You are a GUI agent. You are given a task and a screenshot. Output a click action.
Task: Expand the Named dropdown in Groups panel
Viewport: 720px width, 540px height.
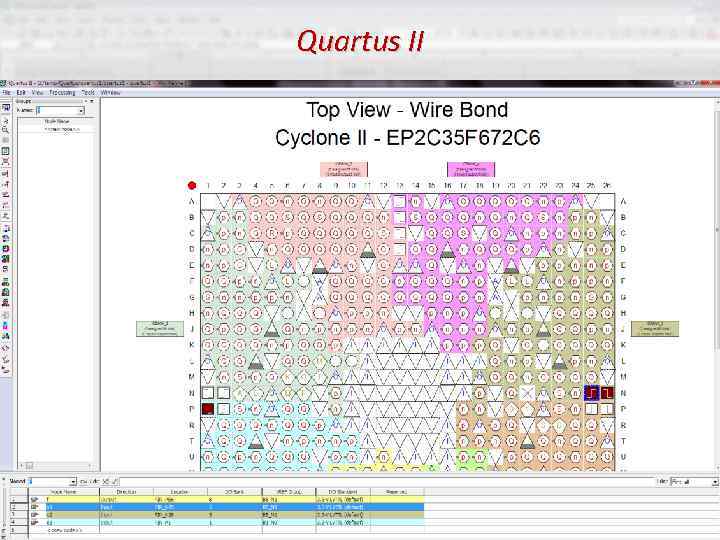click(x=81, y=111)
